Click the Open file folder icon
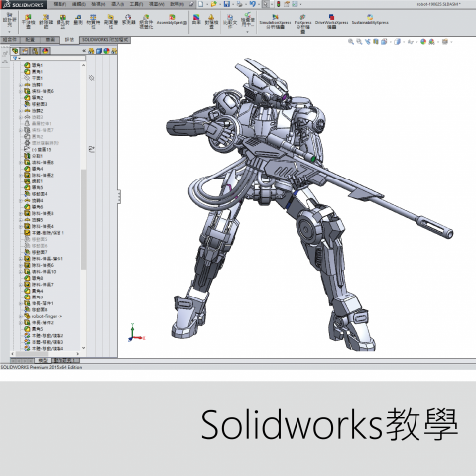 point(214,4)
